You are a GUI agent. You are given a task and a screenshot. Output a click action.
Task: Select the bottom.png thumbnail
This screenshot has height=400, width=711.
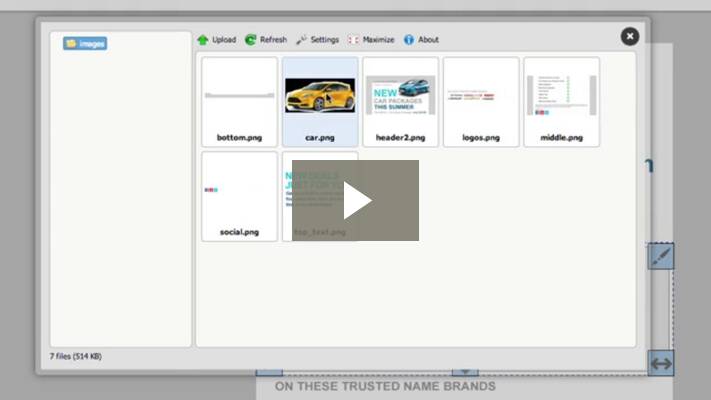click(x=239, y=102)
